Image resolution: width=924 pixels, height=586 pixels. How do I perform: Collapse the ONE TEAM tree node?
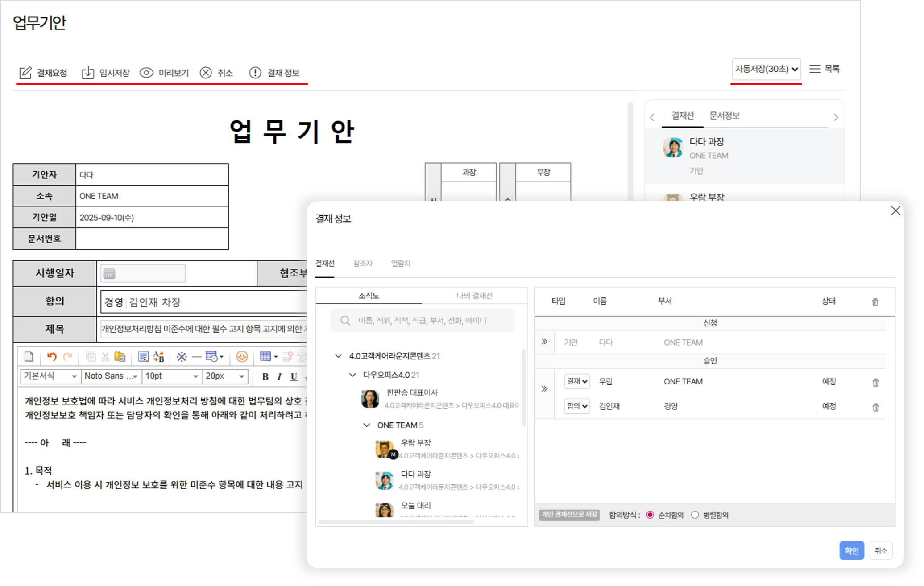[367, 425]
